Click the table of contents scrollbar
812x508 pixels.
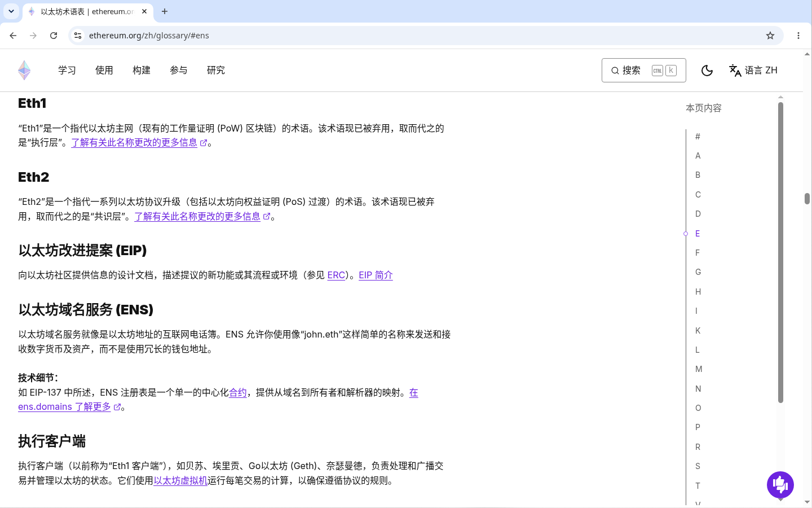click(780, 252)
